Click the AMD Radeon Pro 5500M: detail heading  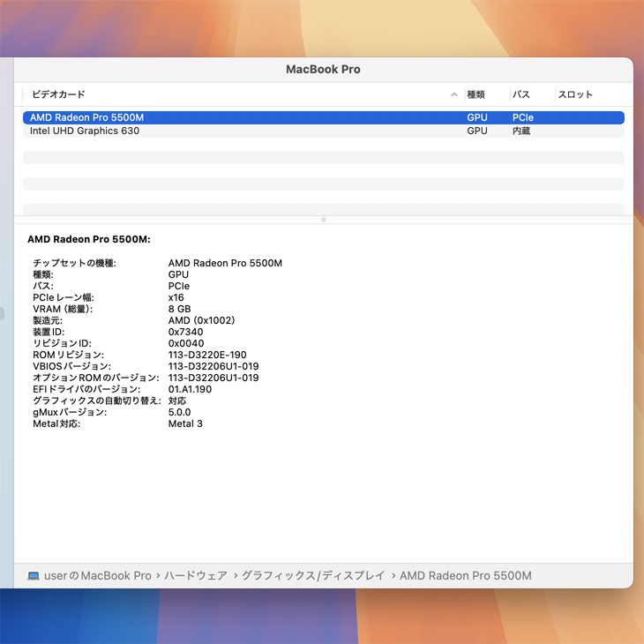pos(89,239)
